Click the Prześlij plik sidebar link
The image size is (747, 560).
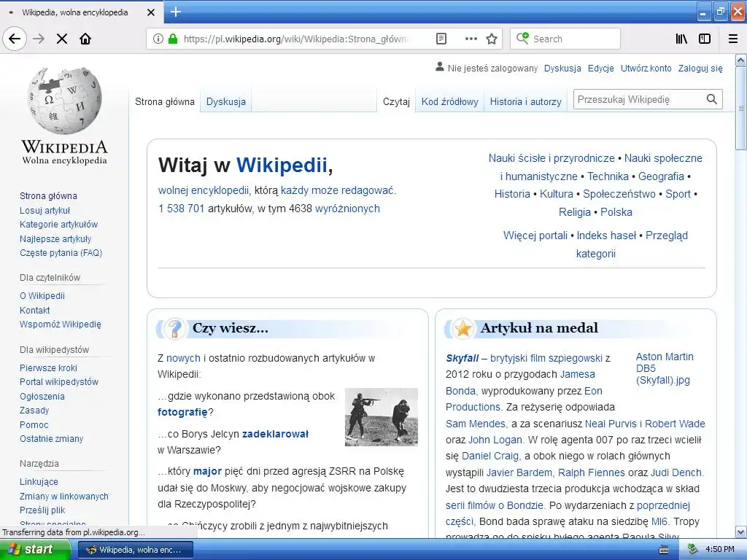pos(42,510)
